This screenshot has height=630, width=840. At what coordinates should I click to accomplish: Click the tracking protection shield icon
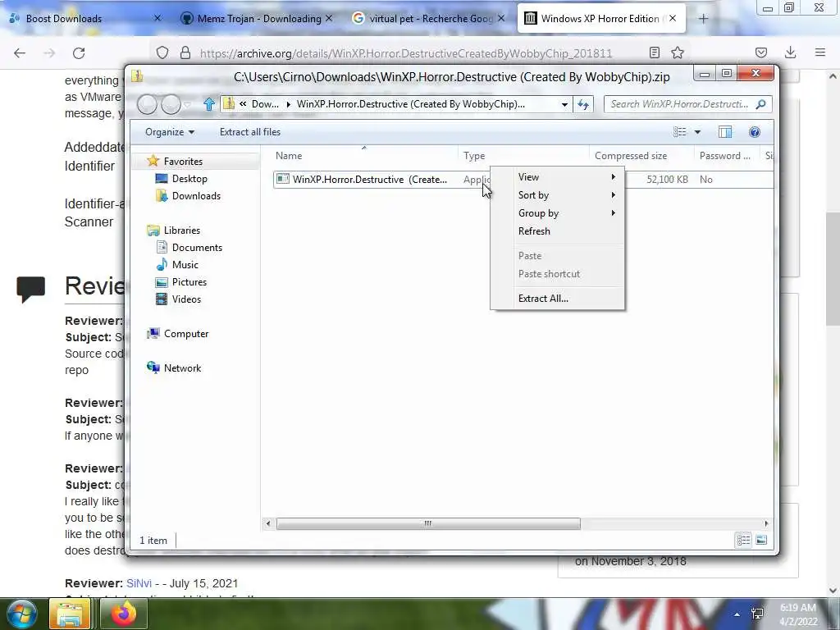pyautogui.click(x=162, y=52)
